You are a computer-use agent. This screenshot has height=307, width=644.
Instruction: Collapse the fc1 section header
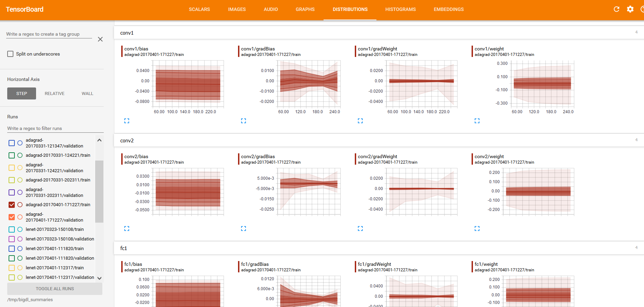click(x=124, y=248)
